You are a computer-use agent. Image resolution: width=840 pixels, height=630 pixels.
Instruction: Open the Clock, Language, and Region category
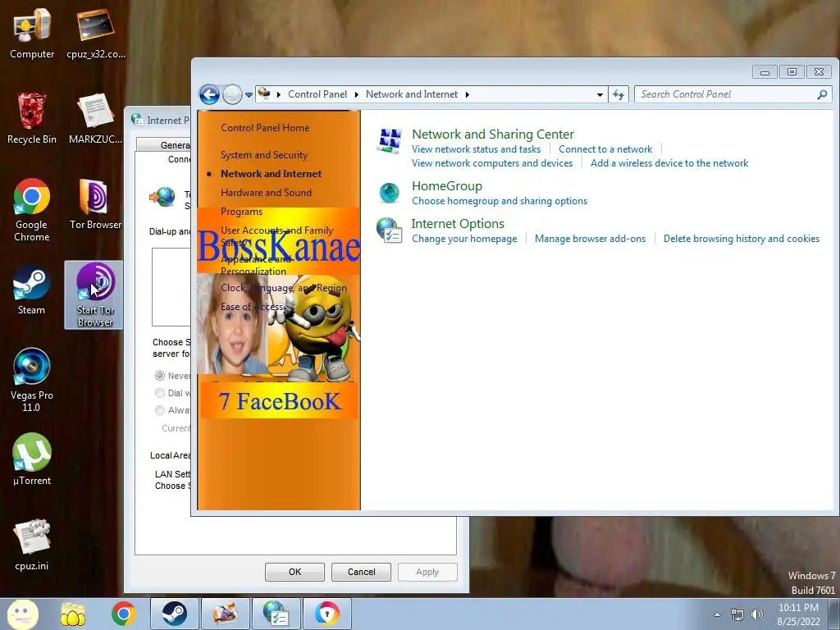283,288
